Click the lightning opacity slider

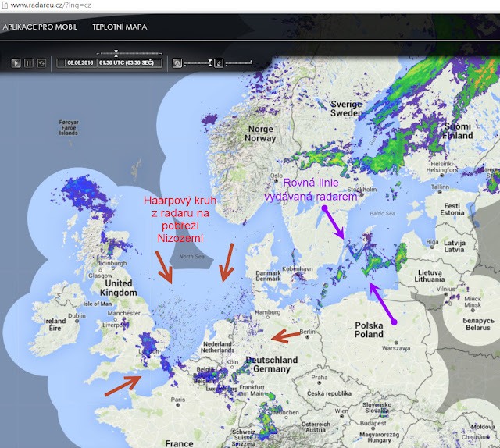[239, 62]
